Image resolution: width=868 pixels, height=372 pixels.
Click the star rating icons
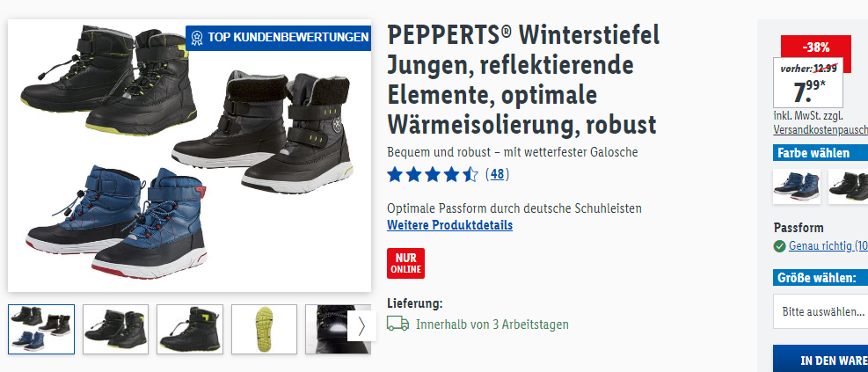(x=433, y=175)
